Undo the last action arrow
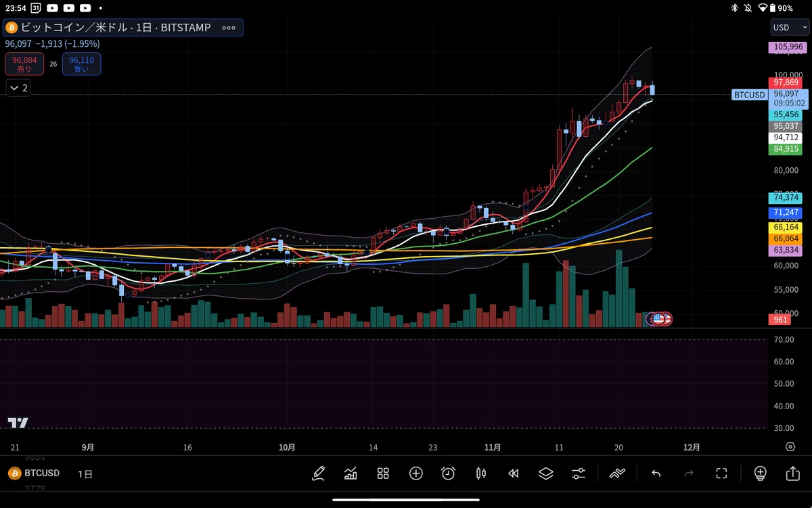The image size is (812, 508). (x=656, y=473)
